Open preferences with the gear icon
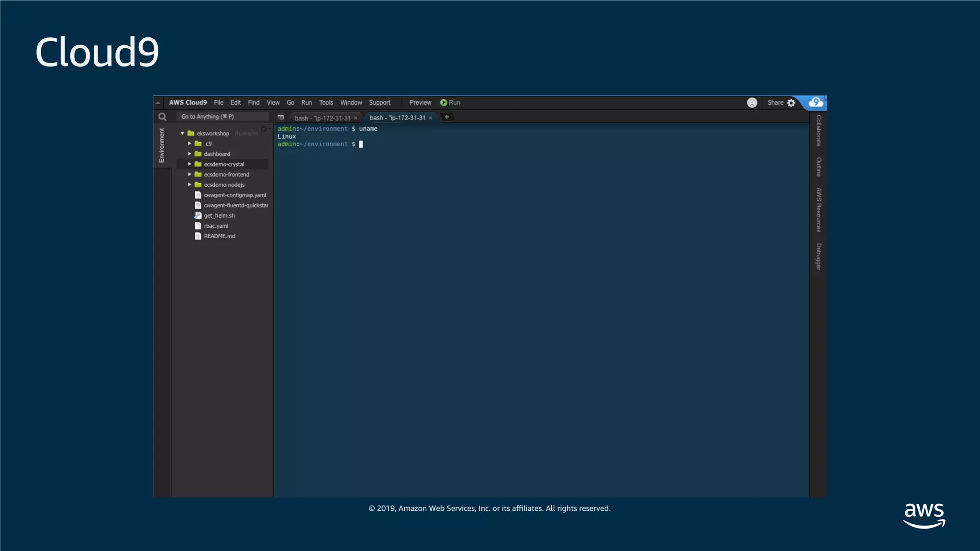This screenshot has height=551, width=980. click(791, 103)
